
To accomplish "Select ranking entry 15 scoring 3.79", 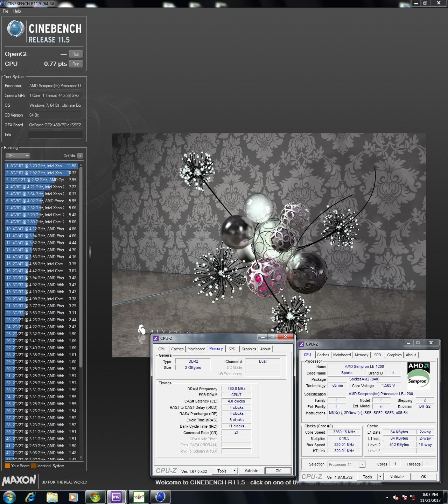I will pos(41,264).
